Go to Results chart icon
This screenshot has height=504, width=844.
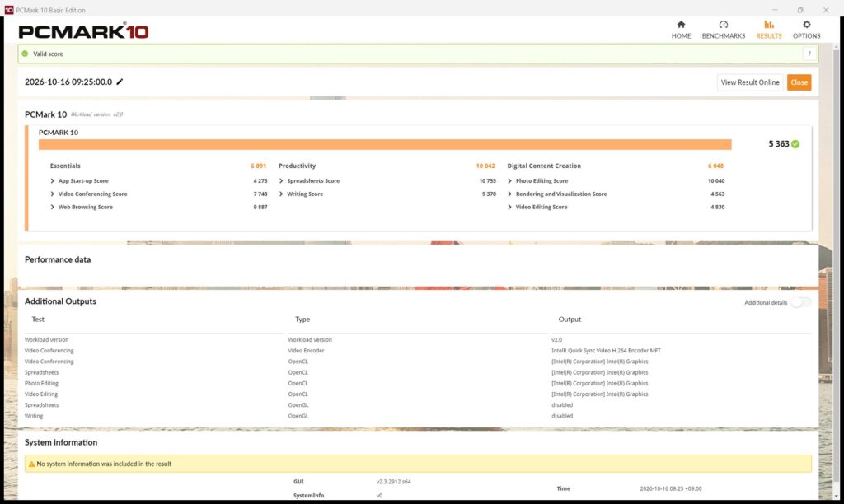769,25
